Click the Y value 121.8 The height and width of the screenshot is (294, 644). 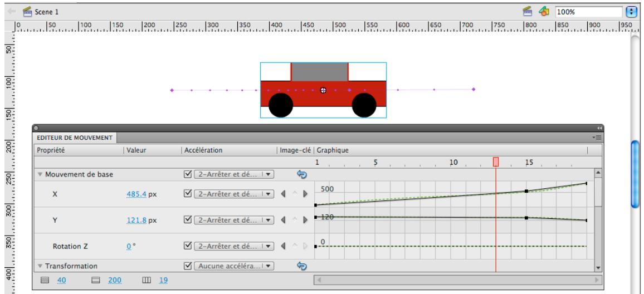point(137,220)
